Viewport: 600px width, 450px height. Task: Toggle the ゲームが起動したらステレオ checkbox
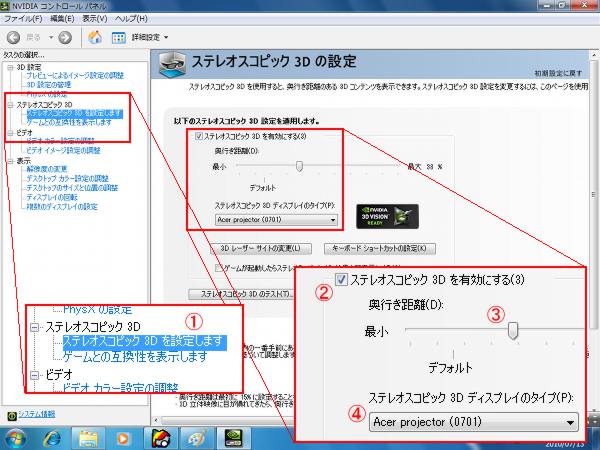coord(218,267)
